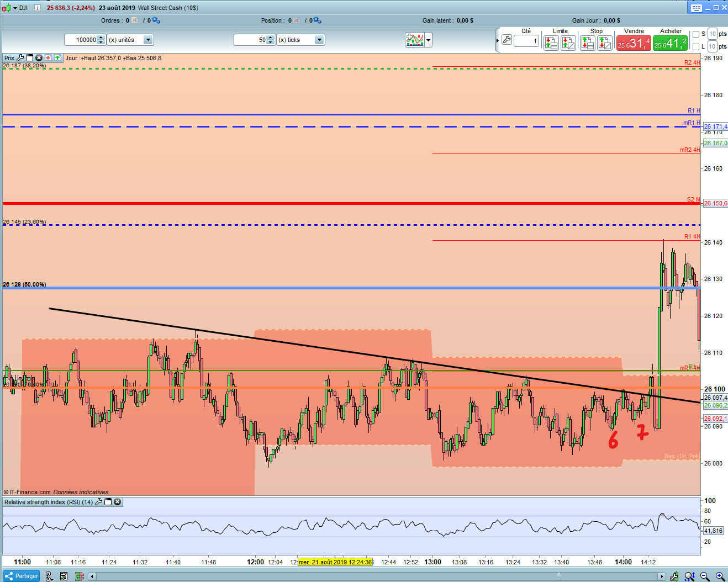Expand the indicators icon dropdown arrow
This screenshot has width=728, height=582.
click(x=428, y=40)
